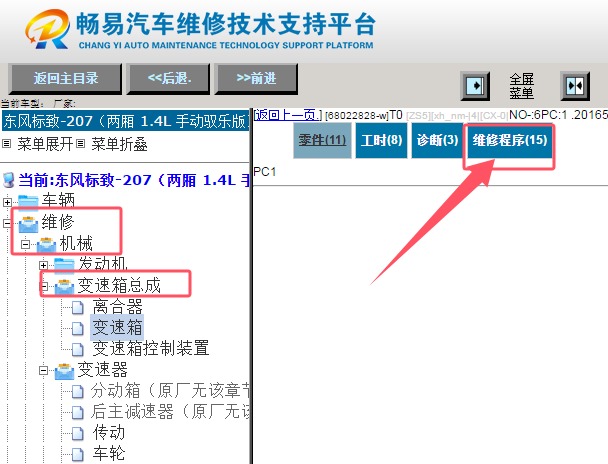Click the page icon next to 车轮
The width and height of the screenshot is (608, 464).
click(78, 454)
